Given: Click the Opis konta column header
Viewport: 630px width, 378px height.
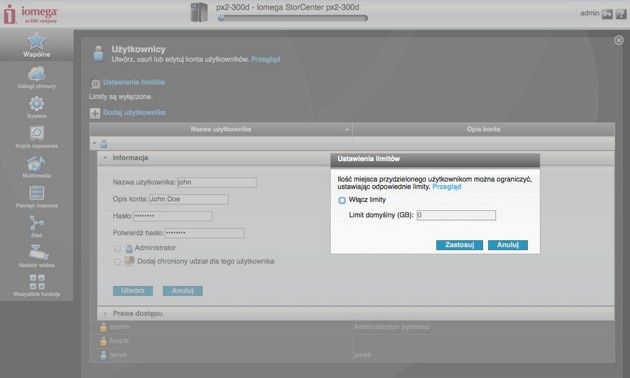Looking at the screenshot, I should [483, 129].
